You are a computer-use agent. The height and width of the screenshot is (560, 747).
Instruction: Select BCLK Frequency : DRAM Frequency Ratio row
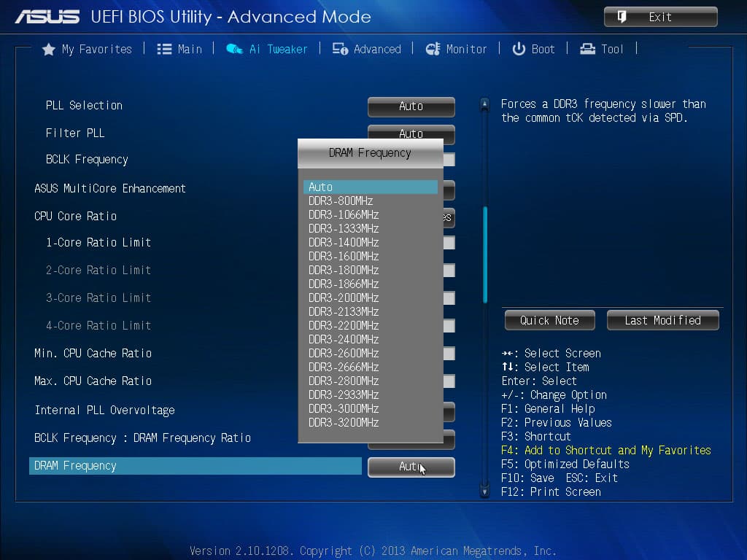pos(143,438)
